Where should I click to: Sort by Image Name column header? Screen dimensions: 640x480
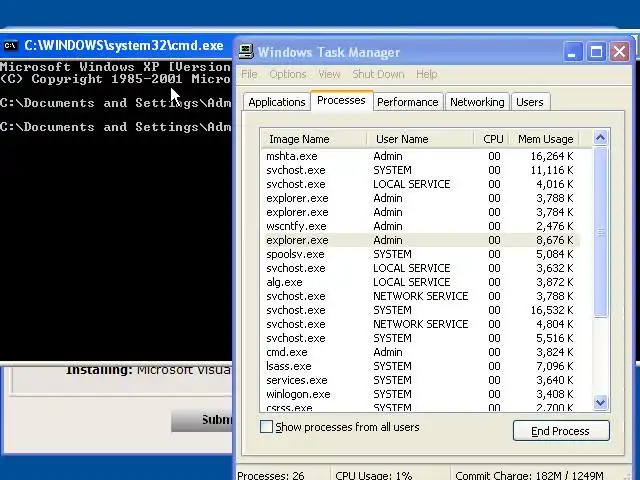point(313,139)
